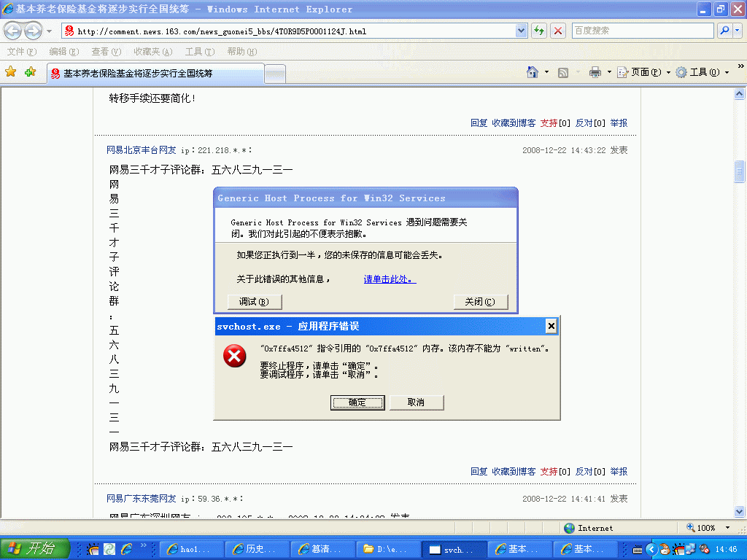This screenshot has height=560, width=747.
Task: Switch to the svch... taskbar button
Action: pyautogui.click(x=454, y=550)
